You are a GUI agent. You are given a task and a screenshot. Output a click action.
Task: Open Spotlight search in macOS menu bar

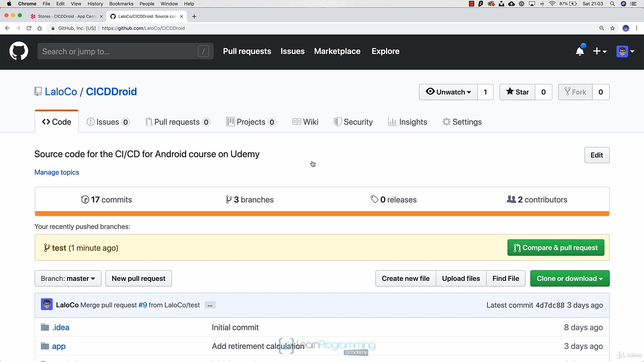click(612, 4)
